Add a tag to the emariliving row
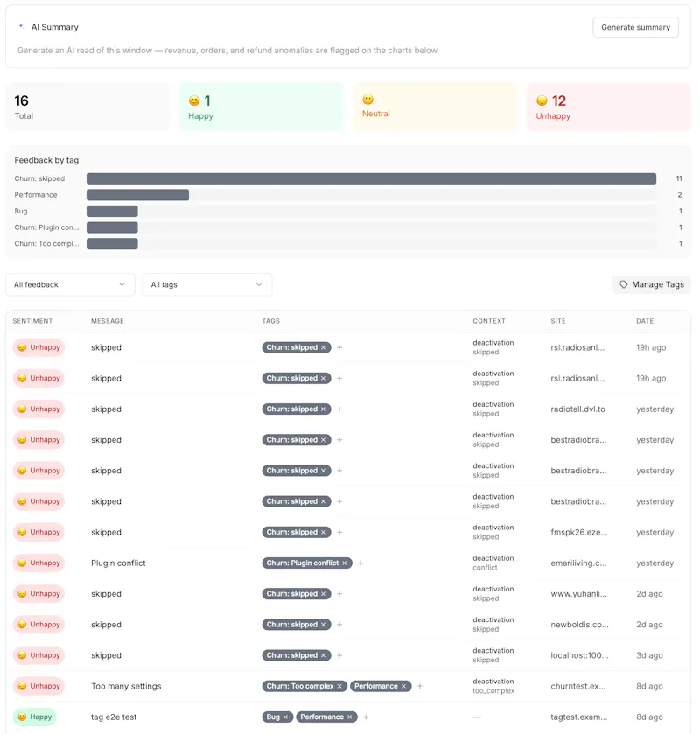 (360, 563)
